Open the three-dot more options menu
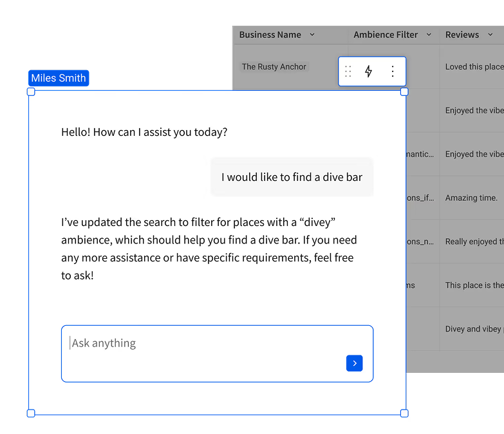This screenshot has width=504, height=434. click(393, 71)
